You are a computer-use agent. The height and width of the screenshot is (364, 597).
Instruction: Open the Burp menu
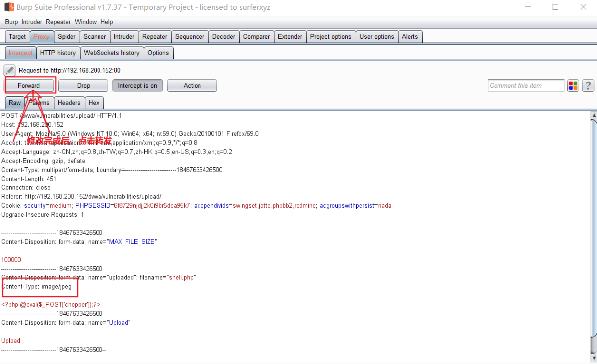(x=11, y=22)
